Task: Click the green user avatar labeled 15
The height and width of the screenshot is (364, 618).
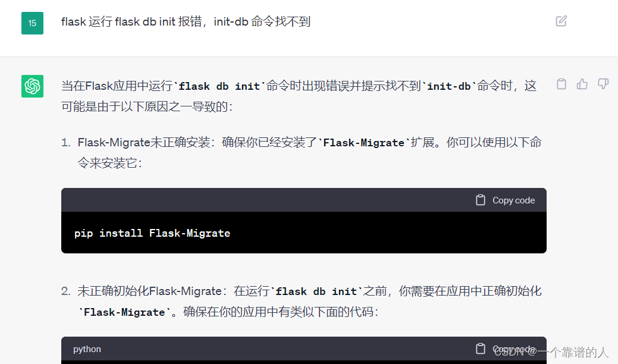Action: pos(32,23)
